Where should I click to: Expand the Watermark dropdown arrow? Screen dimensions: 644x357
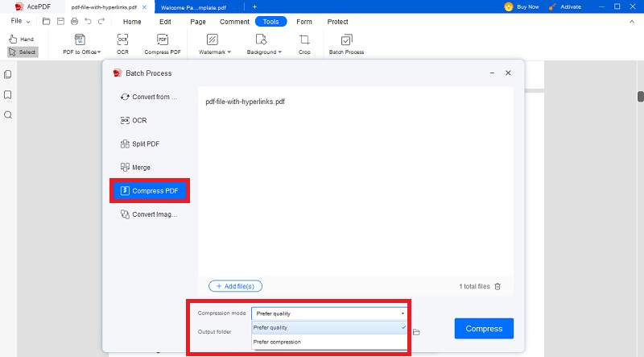pyautogui.click(x=229, y=52)
